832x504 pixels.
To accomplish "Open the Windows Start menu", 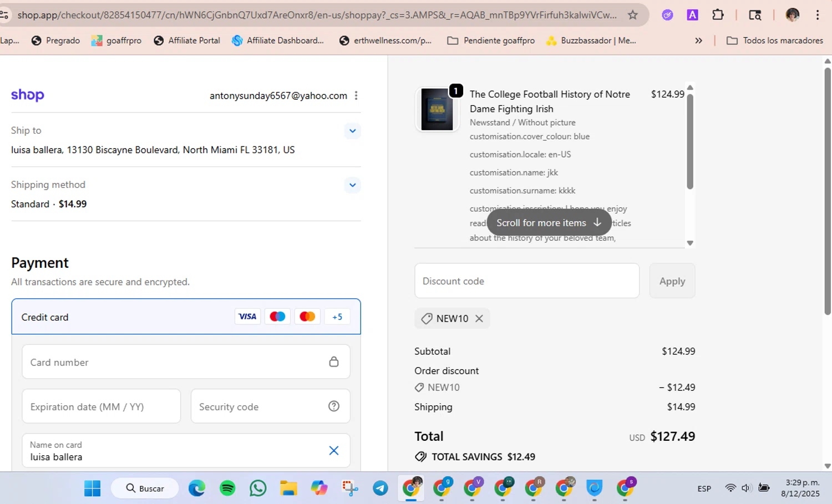I will [x=92, y=488].
